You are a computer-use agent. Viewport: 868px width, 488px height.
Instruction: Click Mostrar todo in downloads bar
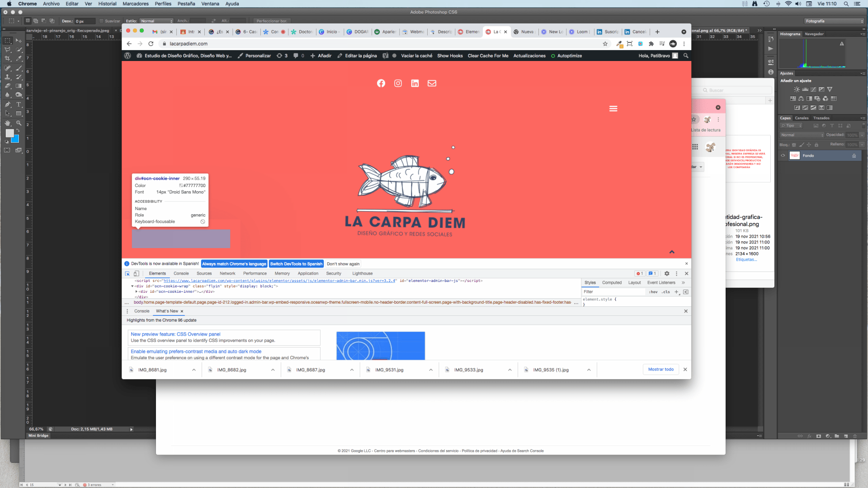click(661, 370)
